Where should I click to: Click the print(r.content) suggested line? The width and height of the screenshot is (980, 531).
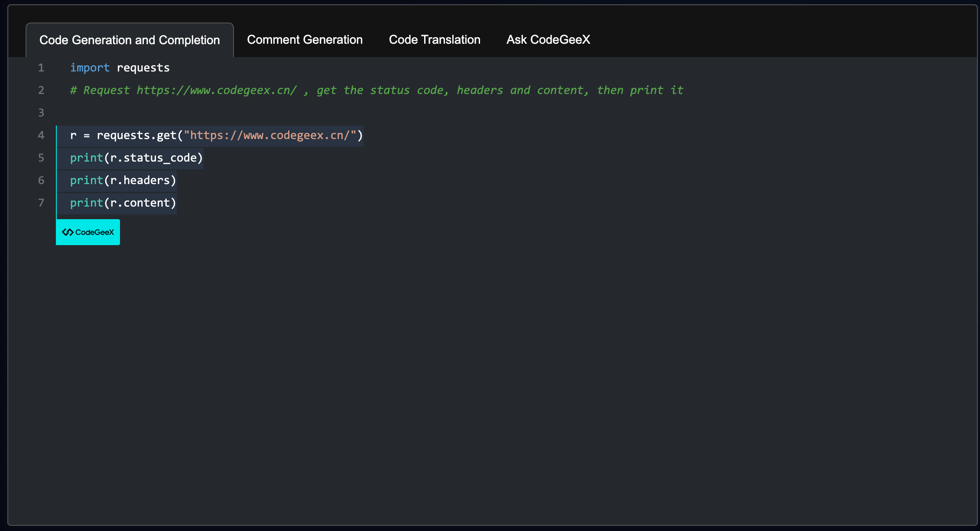[x=123, y=203]
